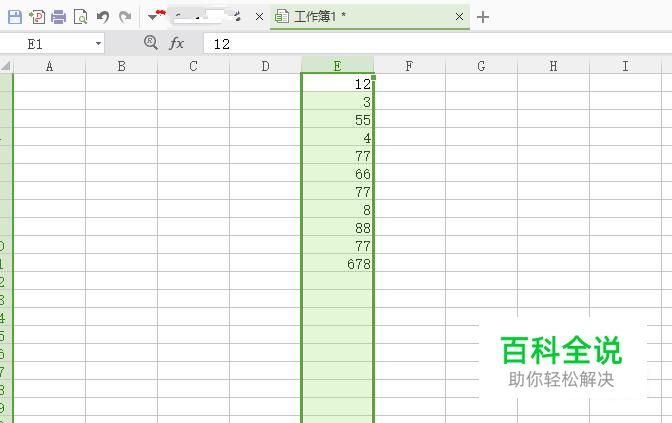This screenshot has height=423, width=672.
Task: Click the Undo arrow
Action: click(x=103, y=17)
